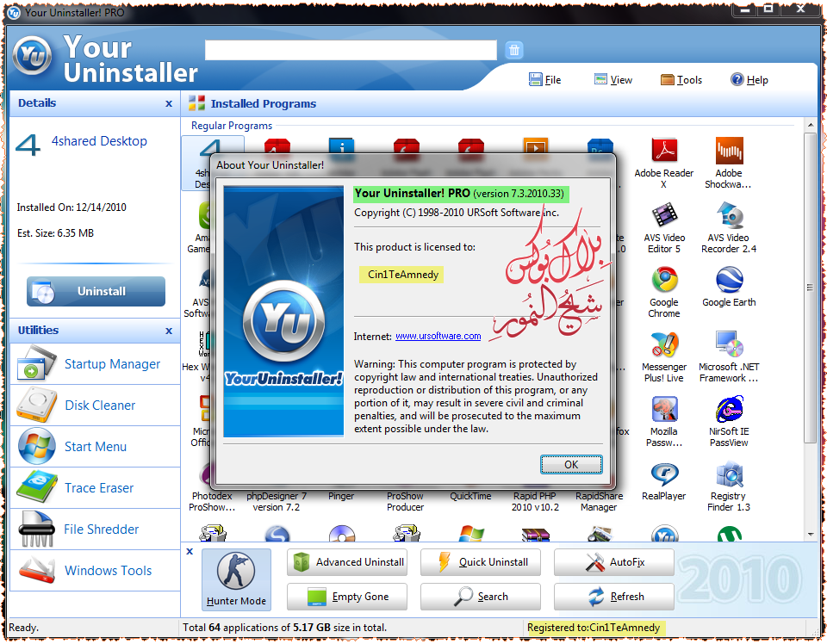This screenshot has height=644, width=827.
Task: Click the trash icon beside the search box
Action: pyautogui.click(x=514, y=50)
